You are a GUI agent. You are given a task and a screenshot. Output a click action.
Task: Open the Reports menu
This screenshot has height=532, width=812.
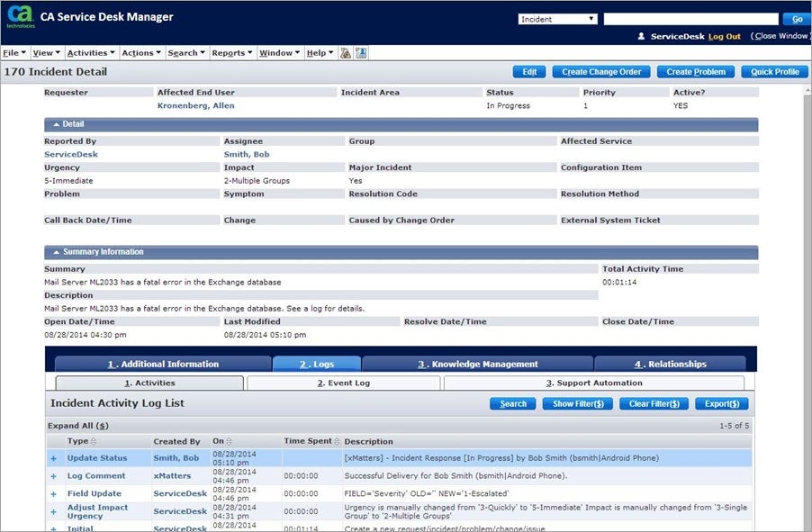pyautogui.click(x=232, y=52)
